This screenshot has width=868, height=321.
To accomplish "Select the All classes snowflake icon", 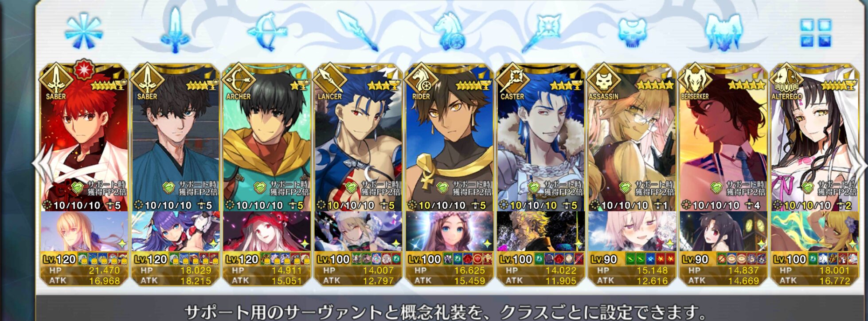I will click(83, 31).
